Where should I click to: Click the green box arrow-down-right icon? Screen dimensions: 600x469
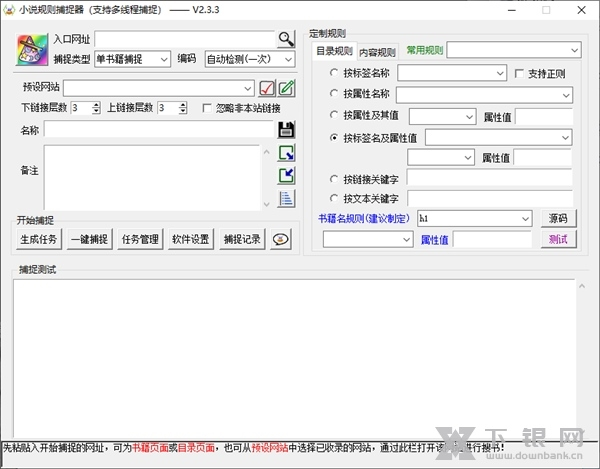286,153
